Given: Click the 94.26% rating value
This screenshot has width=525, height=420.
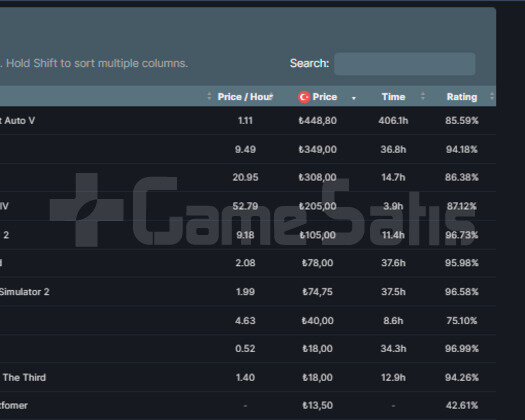Looking at the screenshot, I should point(462,378).
